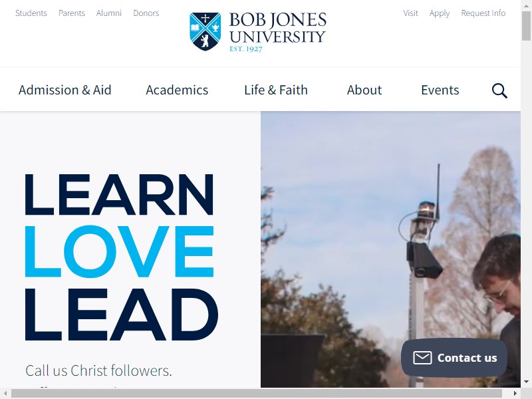Open the Alumni page link

pyautogui.click(x=108, y=13)
